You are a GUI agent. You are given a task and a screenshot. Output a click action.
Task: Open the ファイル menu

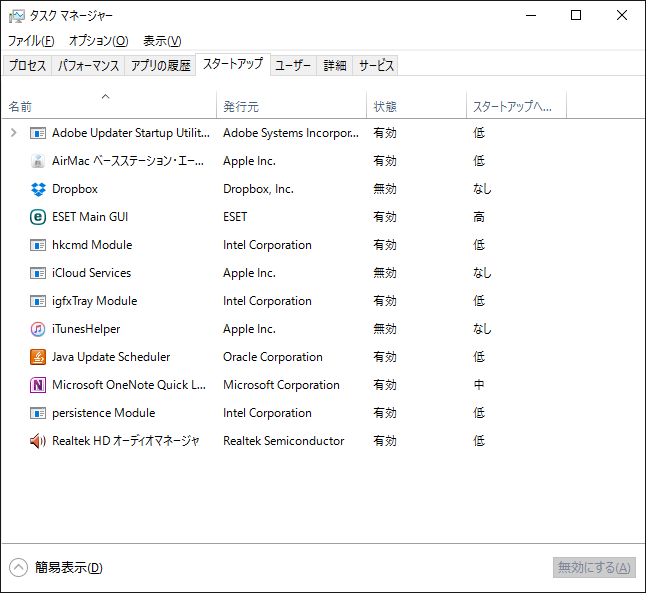(x=31, y=41)
